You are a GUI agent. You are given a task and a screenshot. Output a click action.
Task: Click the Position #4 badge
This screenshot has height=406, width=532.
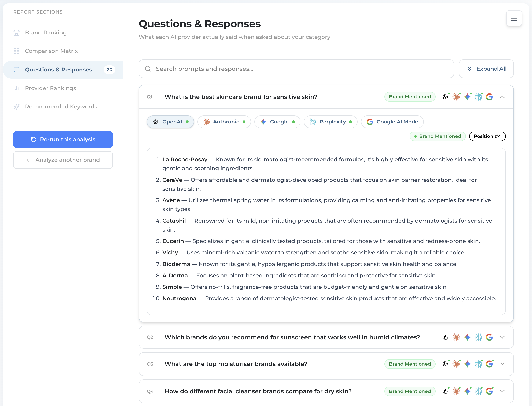pos(487,136)
